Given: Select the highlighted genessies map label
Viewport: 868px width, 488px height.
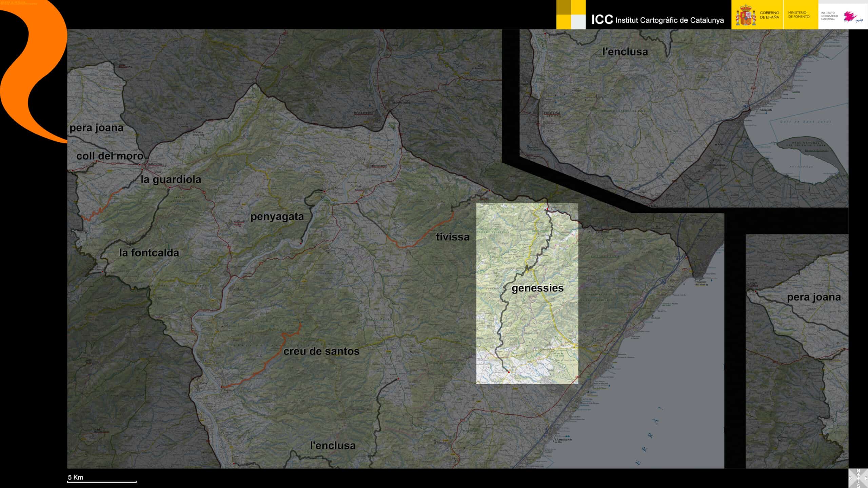Looking at the screenshot, I should click(x=537, y=288).
